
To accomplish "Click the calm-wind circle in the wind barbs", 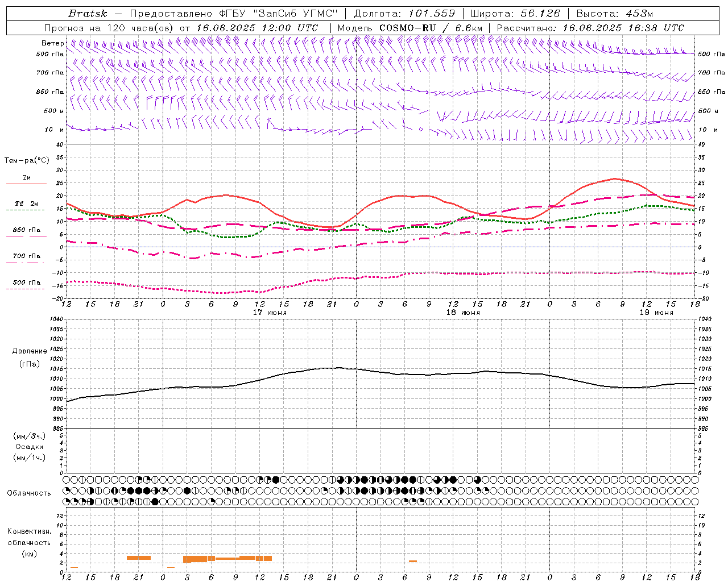I will tap(421, 130).
